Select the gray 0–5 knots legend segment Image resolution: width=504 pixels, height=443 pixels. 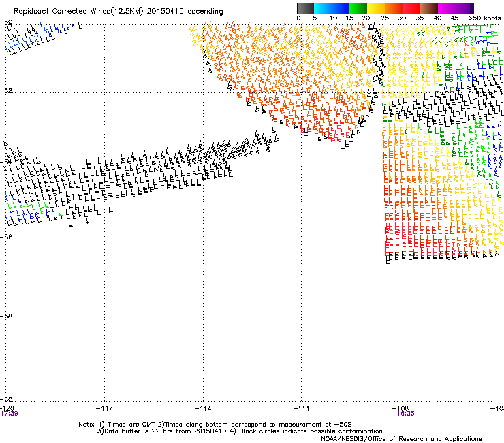point(305,8)
